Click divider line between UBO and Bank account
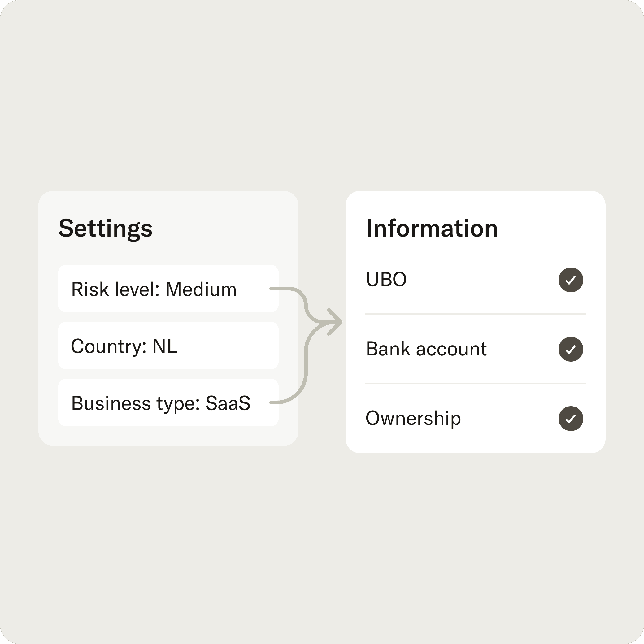 (x=475, y=314)
